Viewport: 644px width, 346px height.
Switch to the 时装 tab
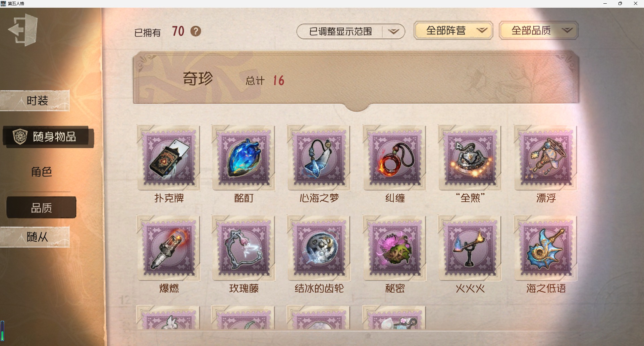[x=35, y=101]
